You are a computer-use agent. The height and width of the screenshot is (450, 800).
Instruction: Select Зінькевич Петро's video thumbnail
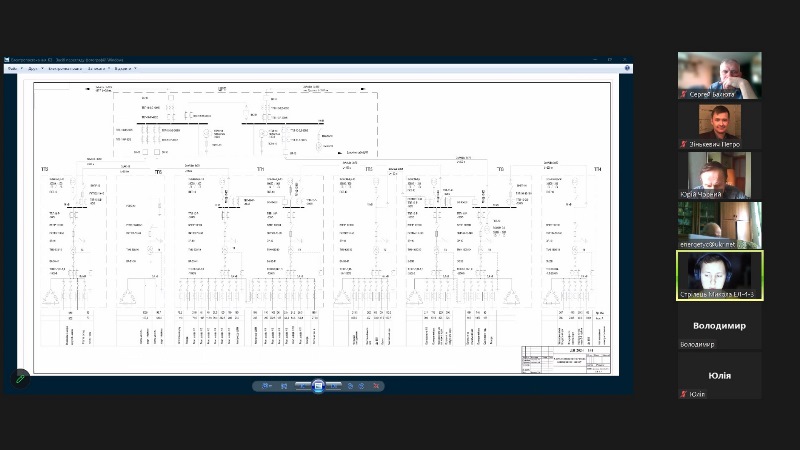point(719,125)
